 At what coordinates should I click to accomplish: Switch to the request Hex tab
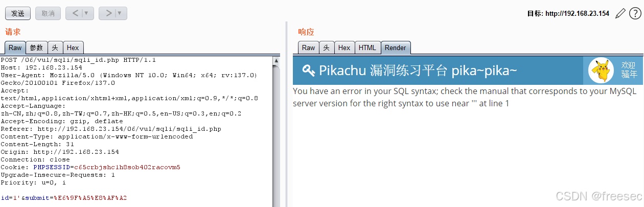coord(73,48)
